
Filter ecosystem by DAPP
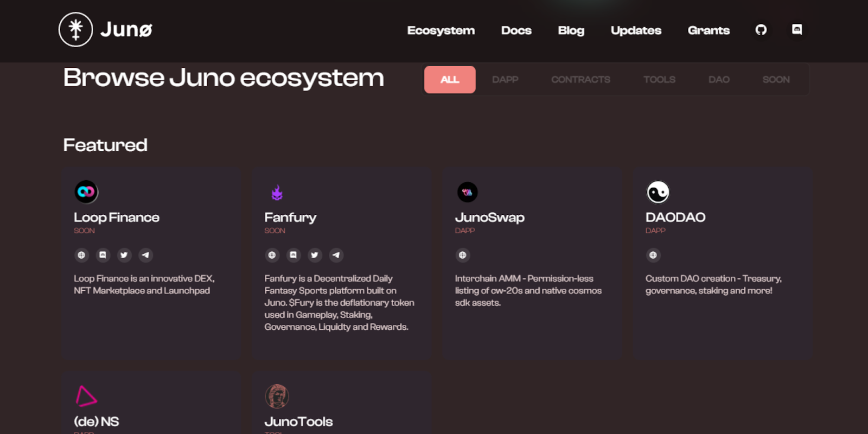505,80
